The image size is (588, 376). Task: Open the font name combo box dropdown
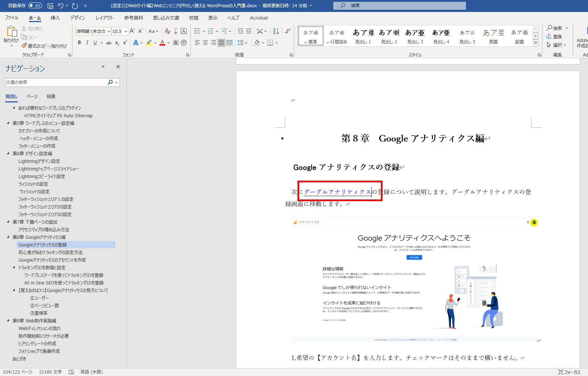coord(109,31)
